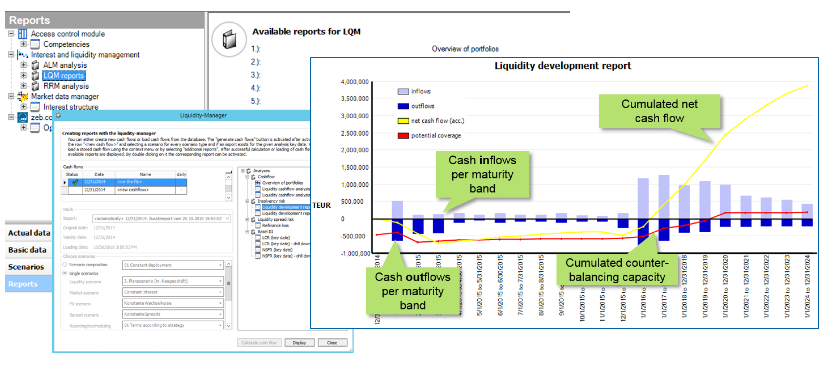This screenshot has width=825, height=365.
Task: Click the Close button in Liquidity-Manager
Action: (332, 342)
